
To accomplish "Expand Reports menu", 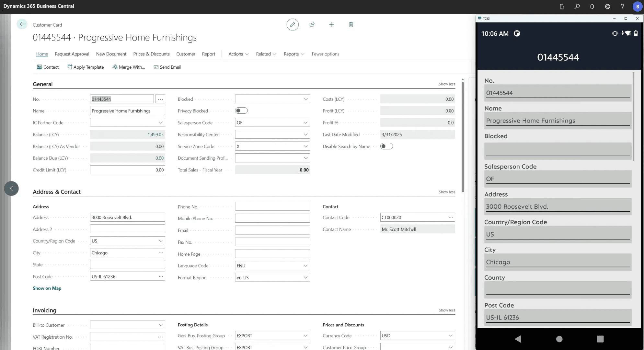I will tap(294, 54).
